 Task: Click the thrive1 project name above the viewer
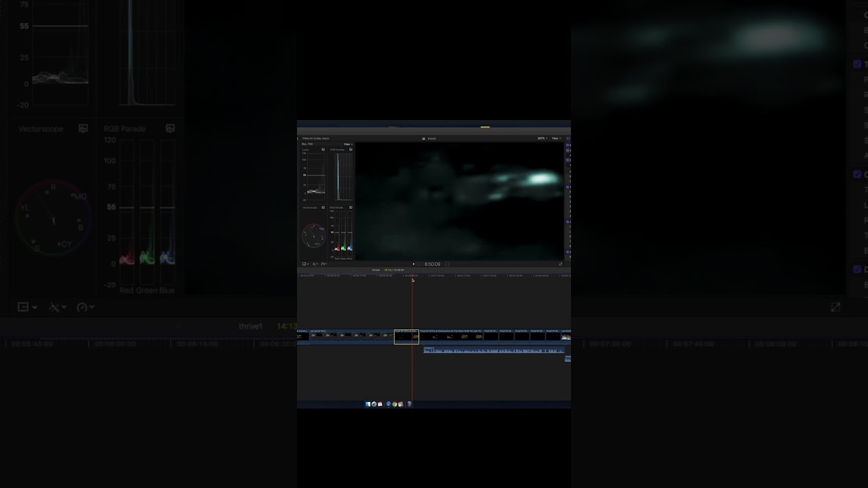[432, 138]
